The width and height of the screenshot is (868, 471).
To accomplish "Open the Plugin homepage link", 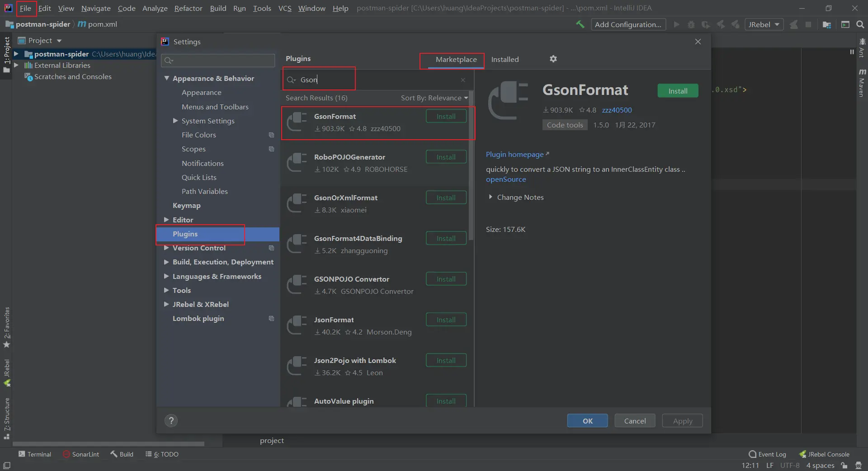I will tap(517, 155).
